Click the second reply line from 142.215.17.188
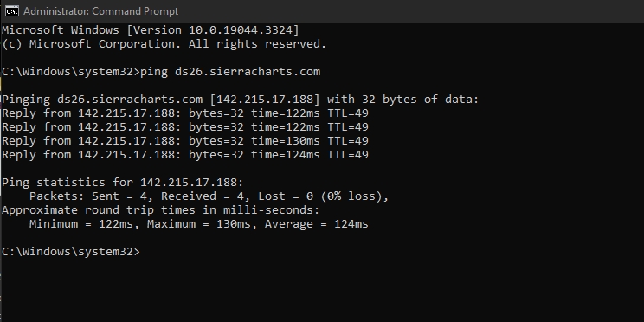 coord(185,127)
